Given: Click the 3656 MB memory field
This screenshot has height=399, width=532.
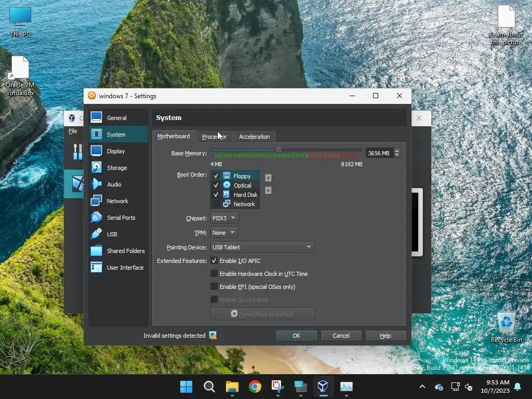Looking at the screenshot, I should pos(379,153).
